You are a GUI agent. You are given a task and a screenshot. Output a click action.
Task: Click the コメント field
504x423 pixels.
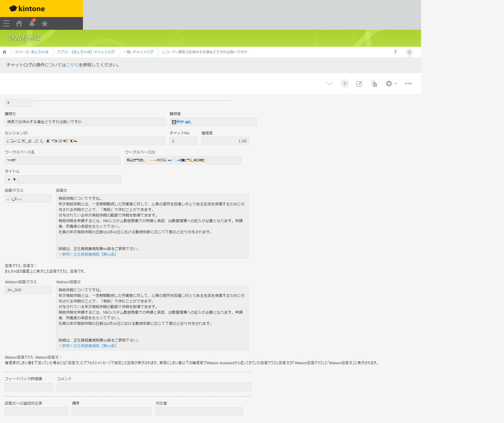pyautogui.click(x=154, y=387)
